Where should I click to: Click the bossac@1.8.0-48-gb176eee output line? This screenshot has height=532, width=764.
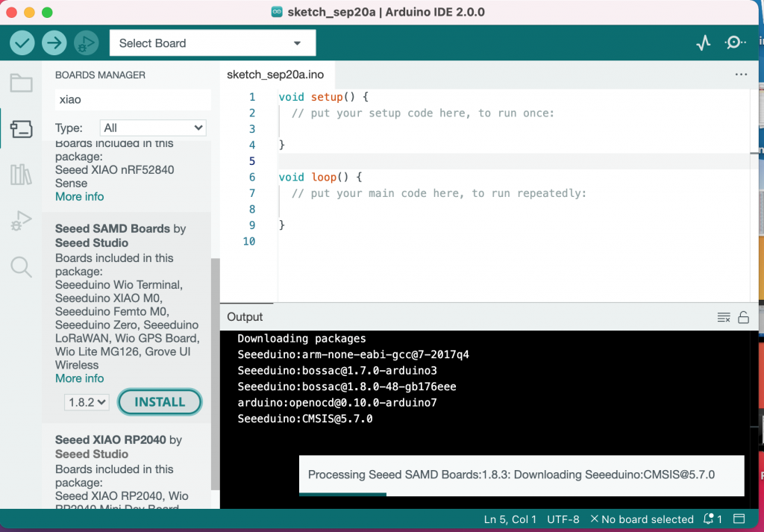point(347,387)
